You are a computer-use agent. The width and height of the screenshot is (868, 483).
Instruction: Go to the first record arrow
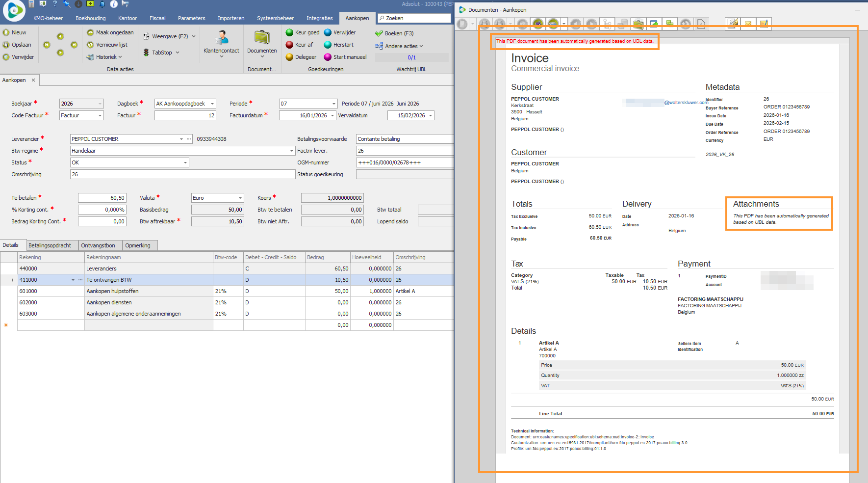coord(47,45)
